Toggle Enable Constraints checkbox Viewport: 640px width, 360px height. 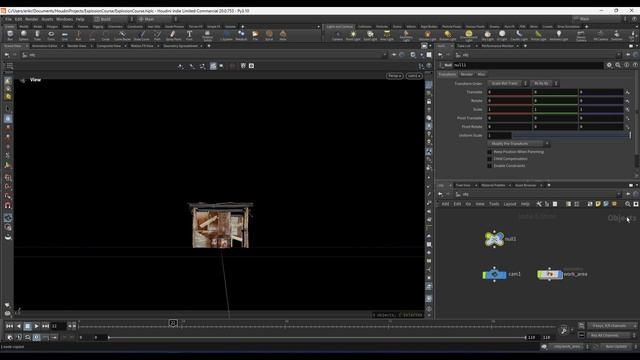489,166
